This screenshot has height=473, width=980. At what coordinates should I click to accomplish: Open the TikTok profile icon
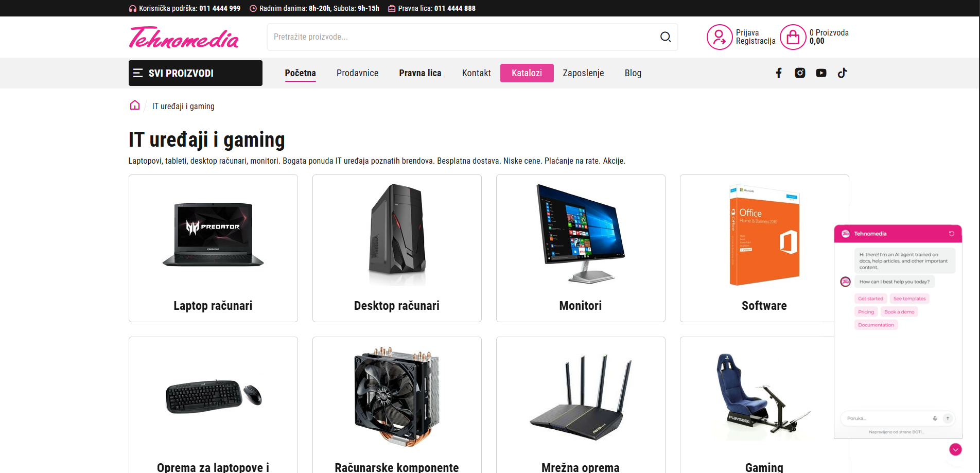(x=842, y=73)
